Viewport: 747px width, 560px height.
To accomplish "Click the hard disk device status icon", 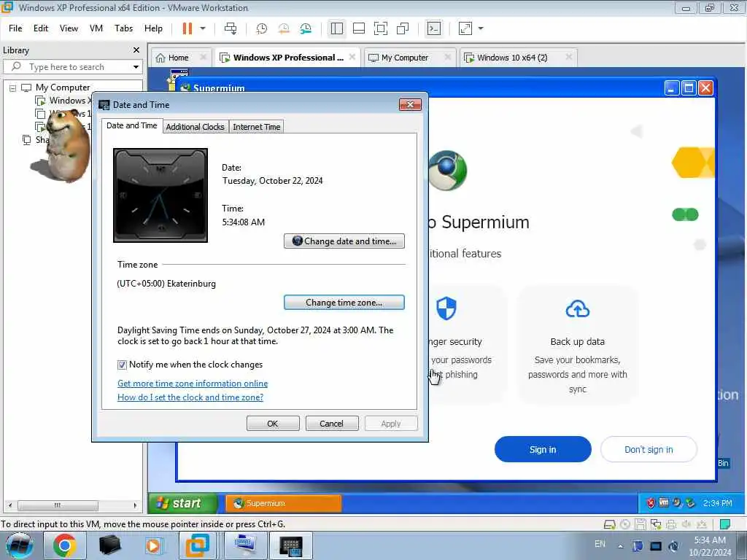I will pyautogui.click(x=609, y=524).
